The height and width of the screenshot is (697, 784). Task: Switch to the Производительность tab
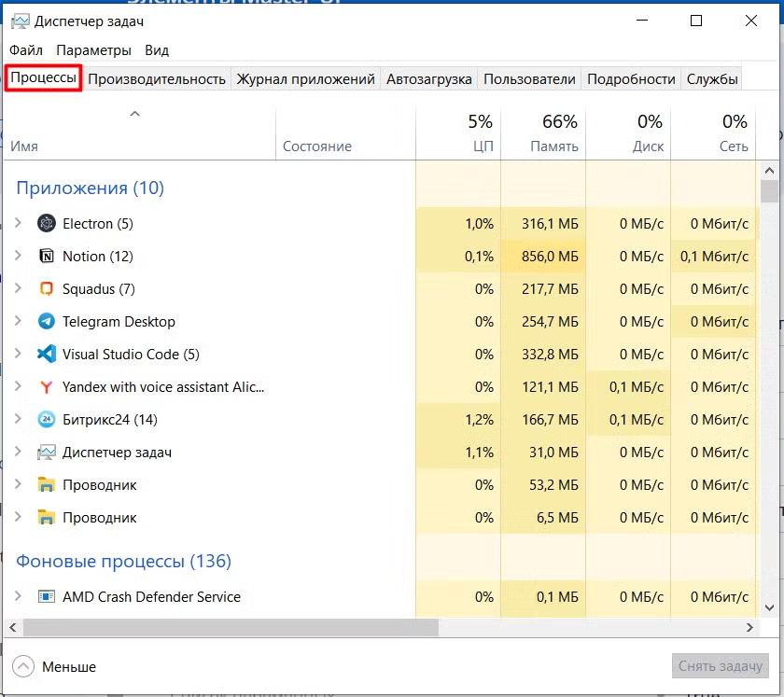click(157, 79)
